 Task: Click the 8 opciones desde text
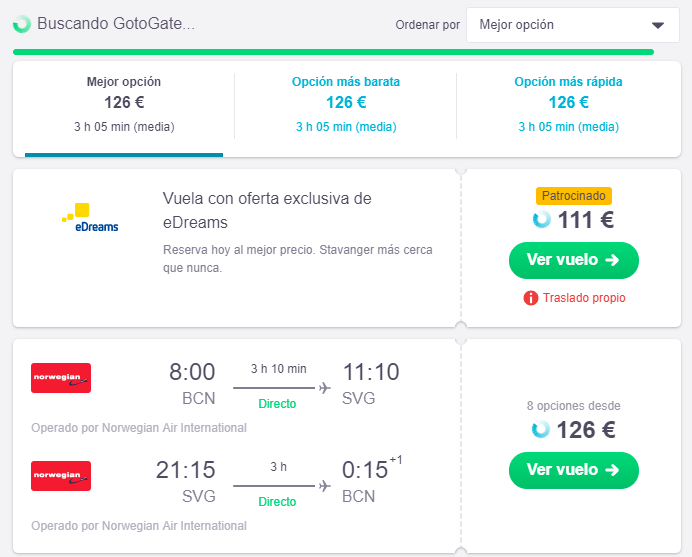[x=573, y=406]
